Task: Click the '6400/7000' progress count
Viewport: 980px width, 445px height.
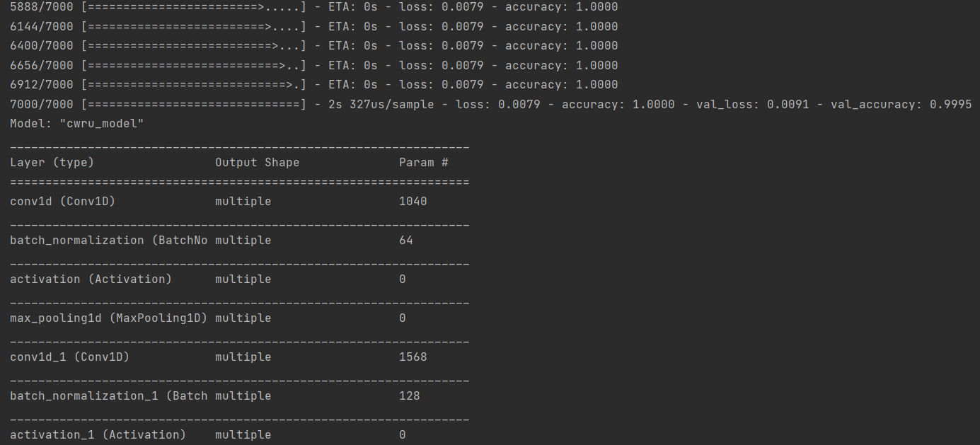Action: click(41, 45)
